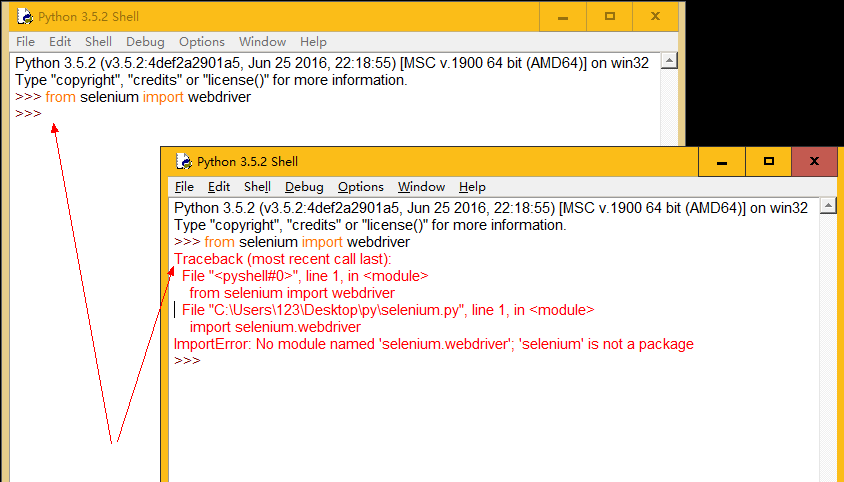
Task: Open Options menu in the background Shell window
Action: [201, 42]
